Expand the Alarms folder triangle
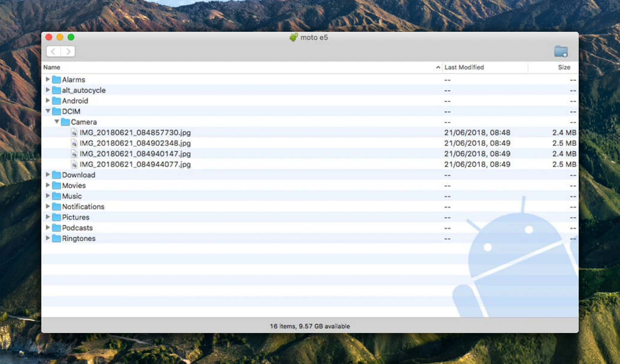 point(48,79)
